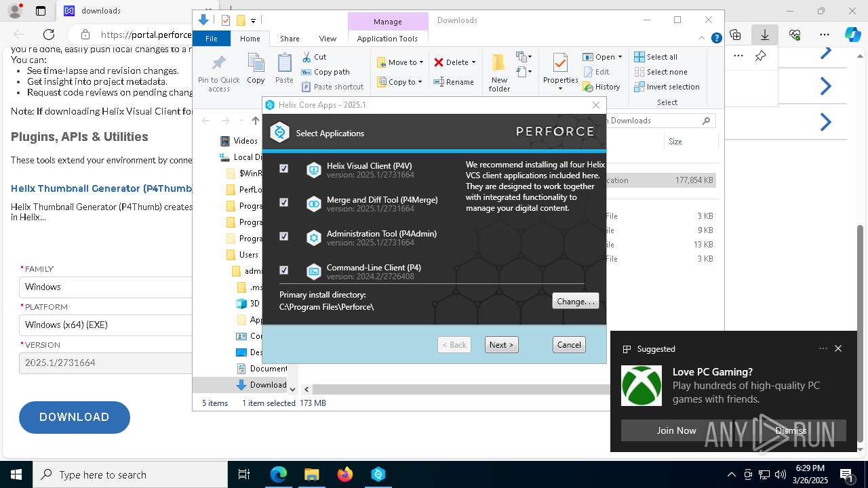Screen dimensions: 868x488
Task: Click the P4Admin application icon
Action: tap(313, 238)
